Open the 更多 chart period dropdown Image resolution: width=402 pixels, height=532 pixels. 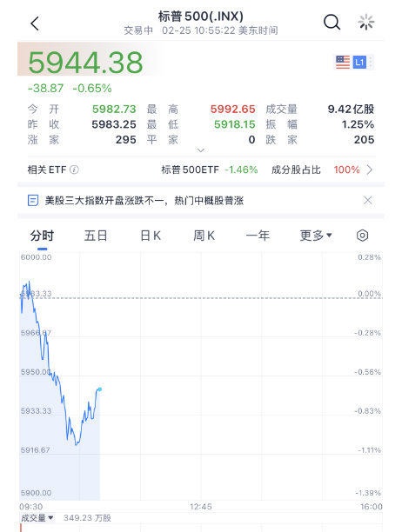(316, 235)
